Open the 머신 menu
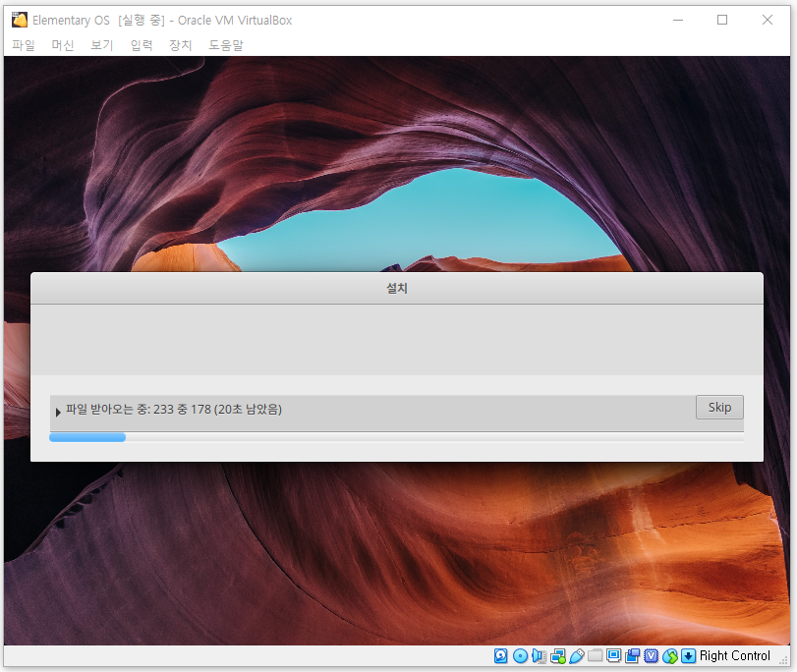Screen dimensions: 797x672 click(x=63, y=45)
